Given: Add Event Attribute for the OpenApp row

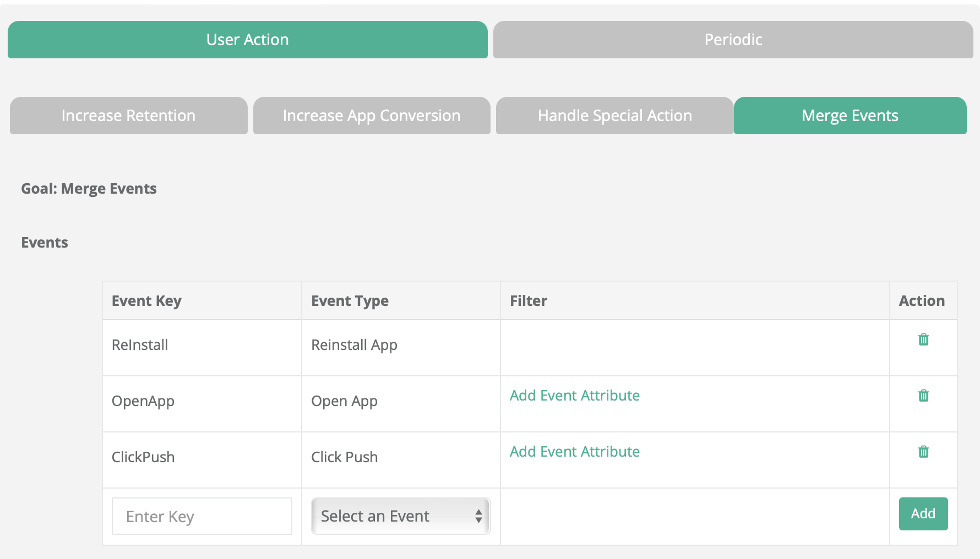Looking at the screenshot, I should [574, 396].
